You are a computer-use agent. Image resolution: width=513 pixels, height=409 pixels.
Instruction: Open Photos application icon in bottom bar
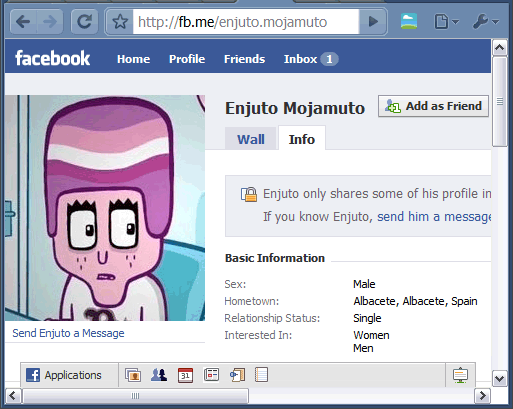[133, 375]
